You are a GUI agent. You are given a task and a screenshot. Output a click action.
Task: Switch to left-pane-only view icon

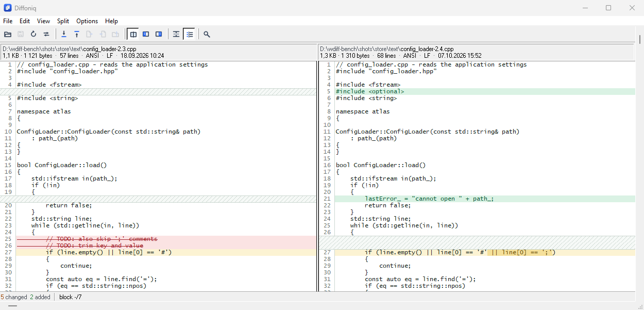(146, 34)
